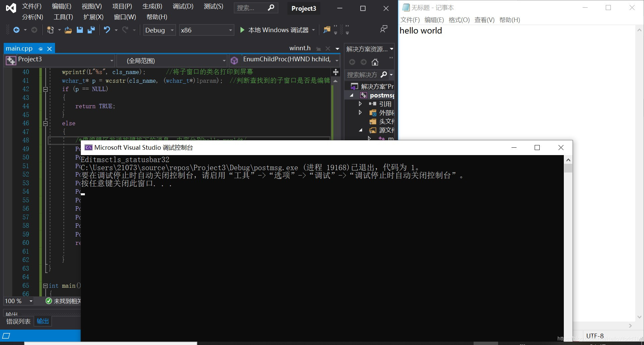644x345 pixels.
Task: Open the 文件(F) menu in Visual Studio
Action: (32, 6)
